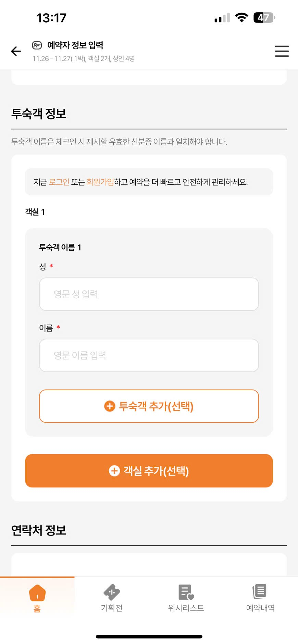Tap the 투숙객 정보 section heading

tap(39, 114)
